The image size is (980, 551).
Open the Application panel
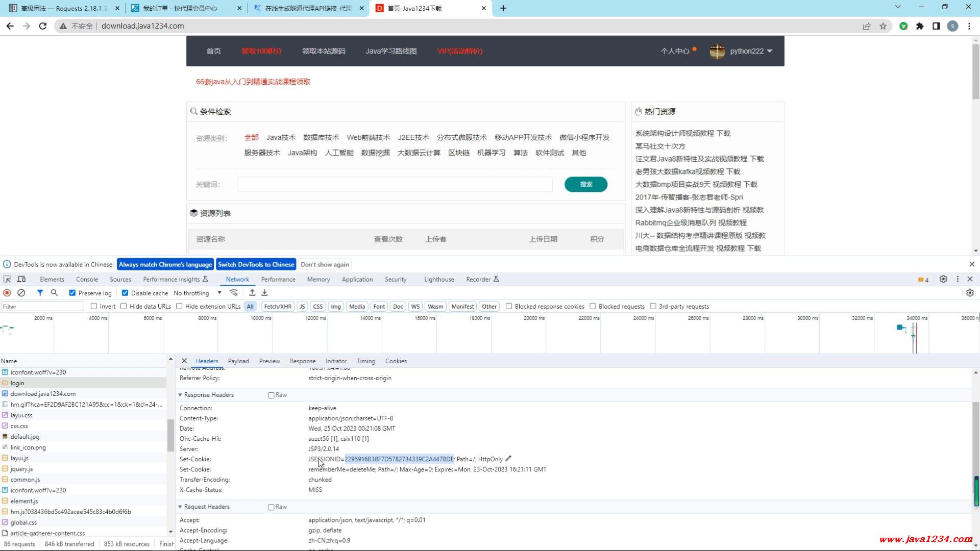[x=357, y=279]
